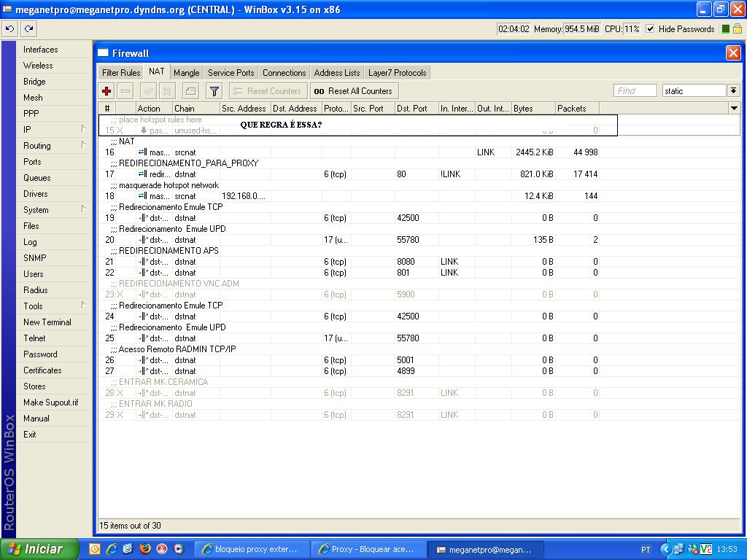Viewport: 747px width, 560px height.
Task: Open Make Supout.rif menu item
Action: tap(53, 402)
